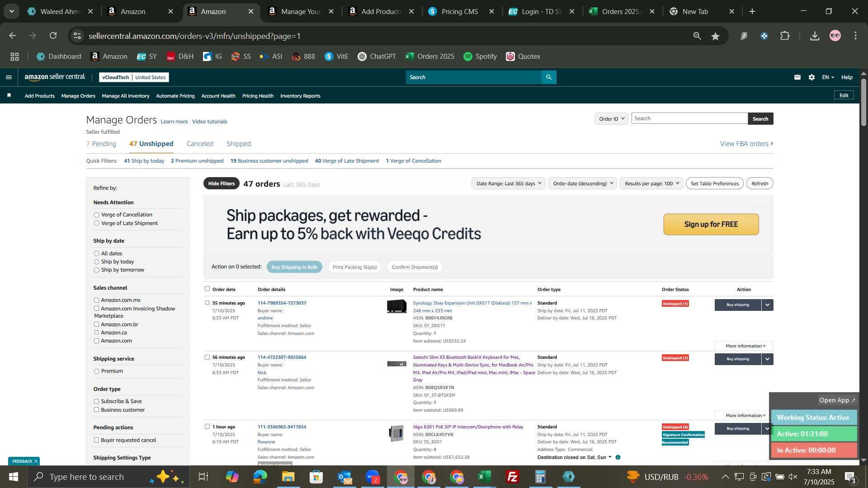
Task: Click the Hide Filters button
Action: point(222,183)
